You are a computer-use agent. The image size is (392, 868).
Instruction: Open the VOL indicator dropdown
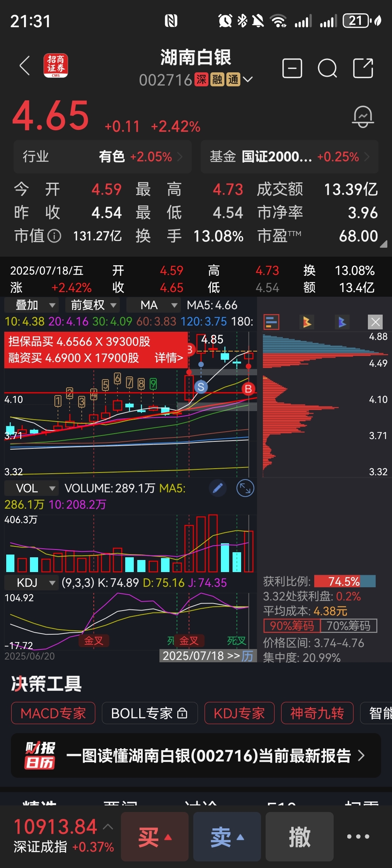[31, 488]
